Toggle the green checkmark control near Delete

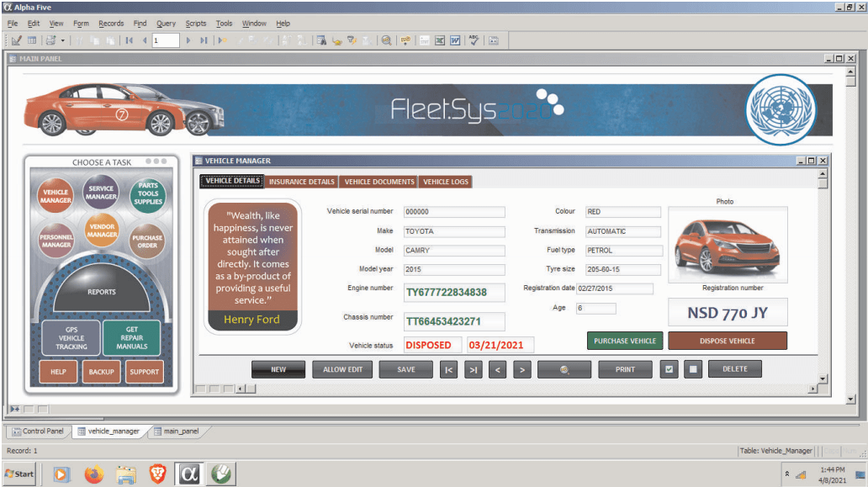(669, 368)
